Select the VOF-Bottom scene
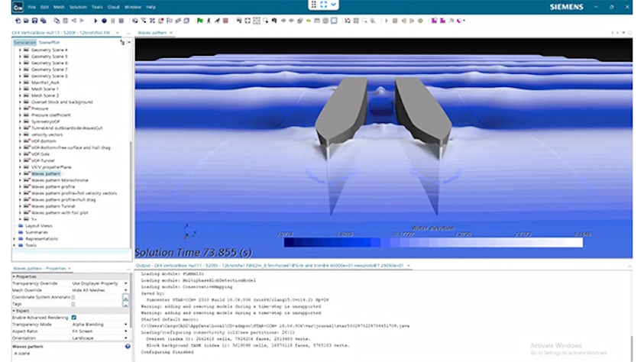644x362 pixels. (44, 141)
